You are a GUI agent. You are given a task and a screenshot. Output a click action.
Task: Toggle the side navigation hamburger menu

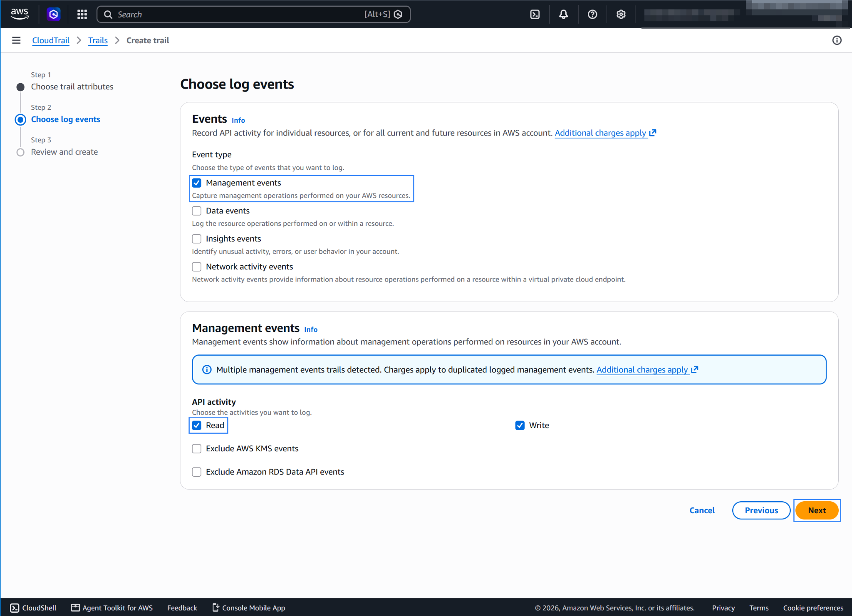pos(16,40)
